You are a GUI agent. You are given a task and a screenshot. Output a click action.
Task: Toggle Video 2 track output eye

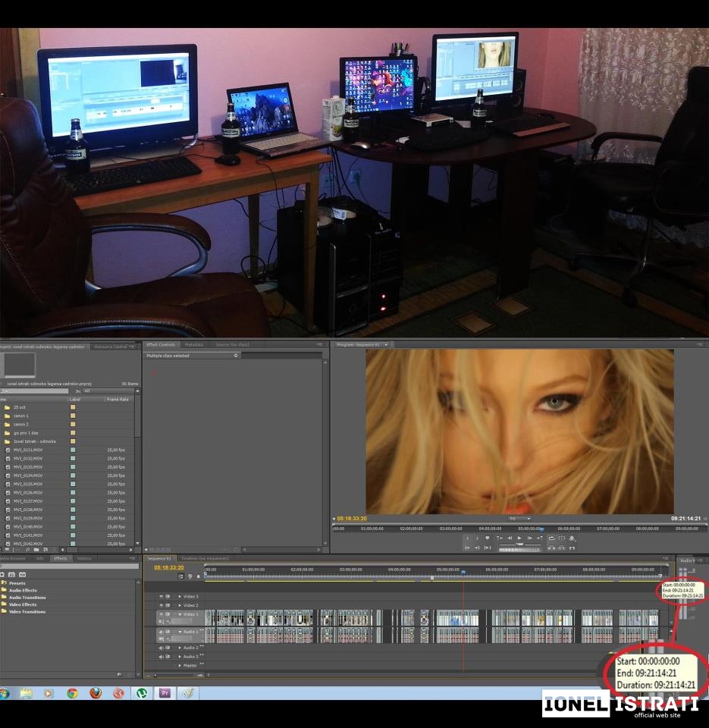click(x=162, y=605)
